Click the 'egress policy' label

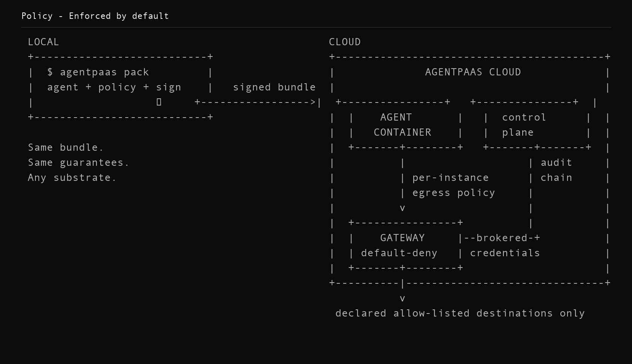(453, 193)
